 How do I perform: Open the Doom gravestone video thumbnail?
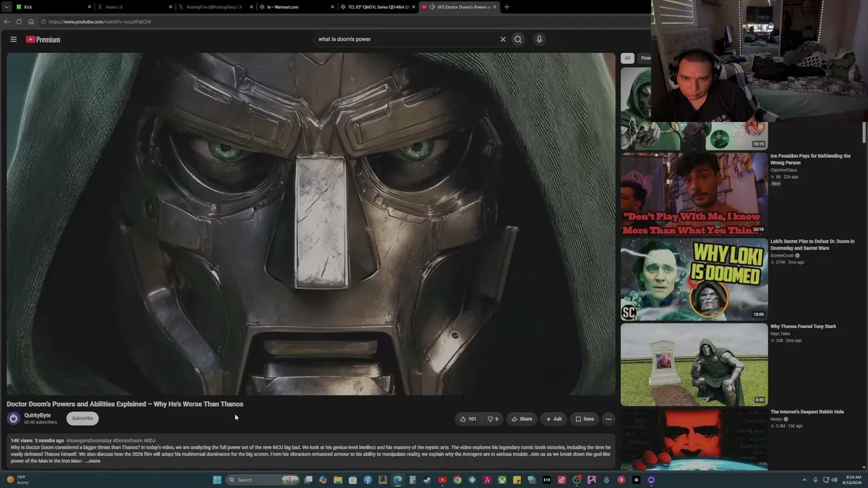click(694, 365)
